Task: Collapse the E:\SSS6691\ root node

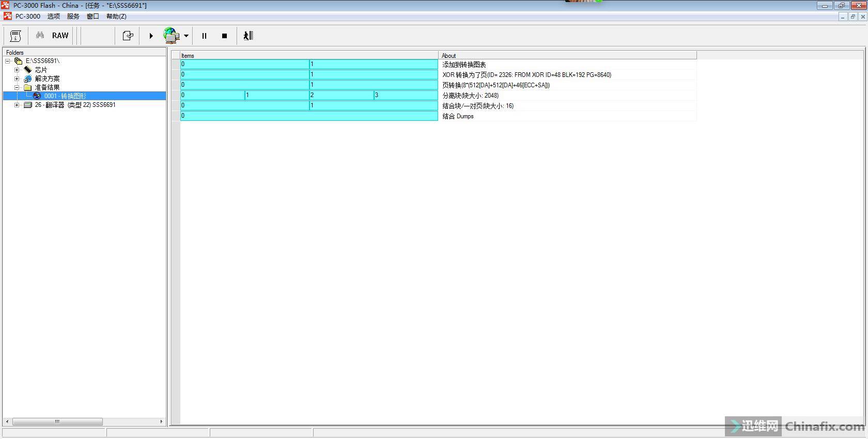Action: pyautogui.click(x=8, y=61)
